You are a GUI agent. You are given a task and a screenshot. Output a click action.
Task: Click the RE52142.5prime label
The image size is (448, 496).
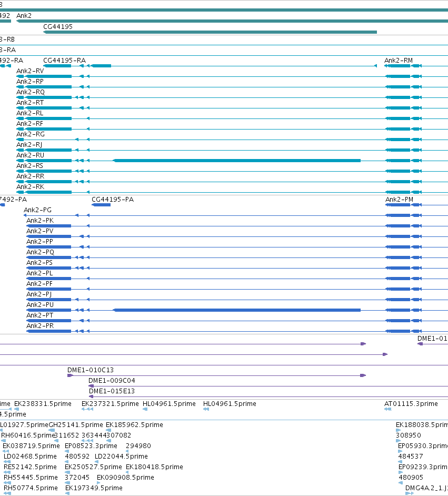(x=30, y=467)
